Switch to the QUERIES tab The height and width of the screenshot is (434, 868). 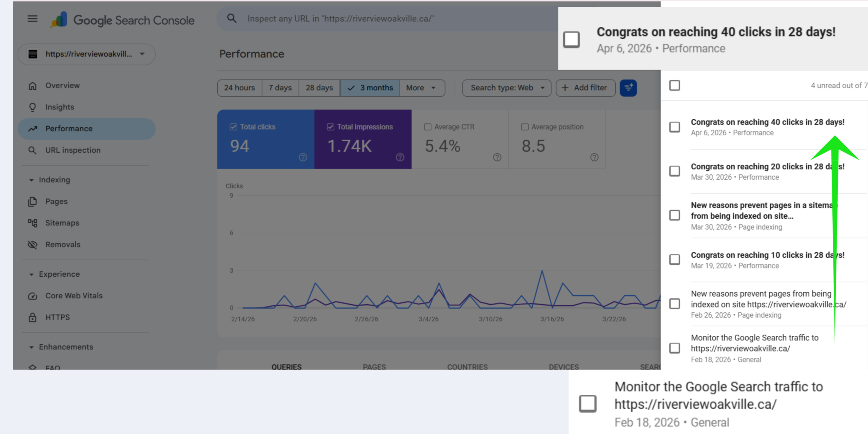pyautogui.click(x=287, y=367)
